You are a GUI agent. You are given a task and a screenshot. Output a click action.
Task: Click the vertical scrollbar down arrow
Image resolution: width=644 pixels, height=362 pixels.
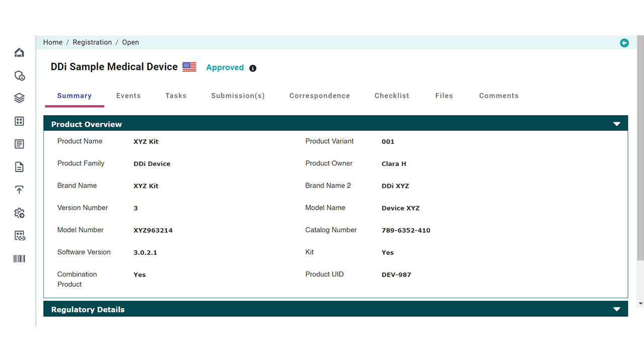click(x=640, y=304)
